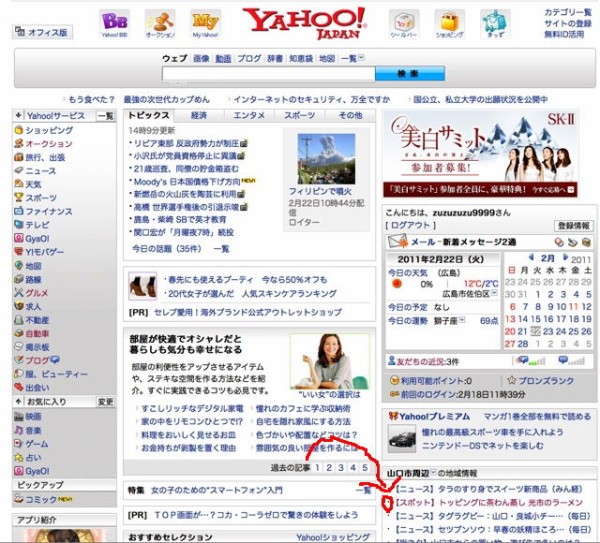Open スポーツ in the services sidebar
Screen dimensions: 600x543
[41, 198]
